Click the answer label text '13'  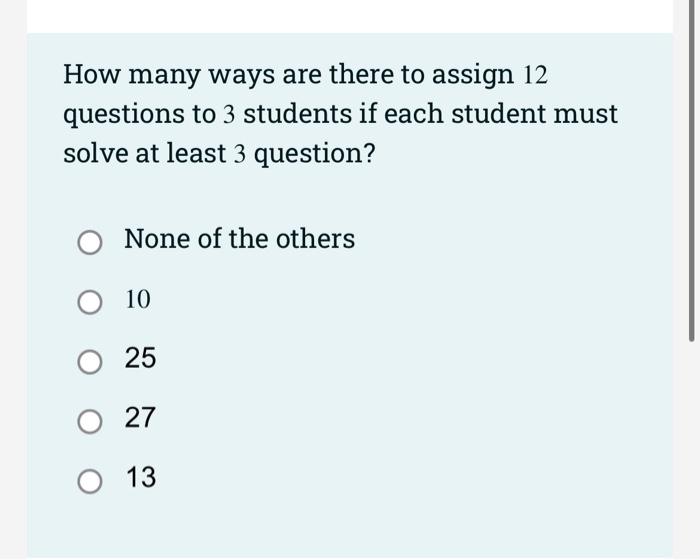141,477
